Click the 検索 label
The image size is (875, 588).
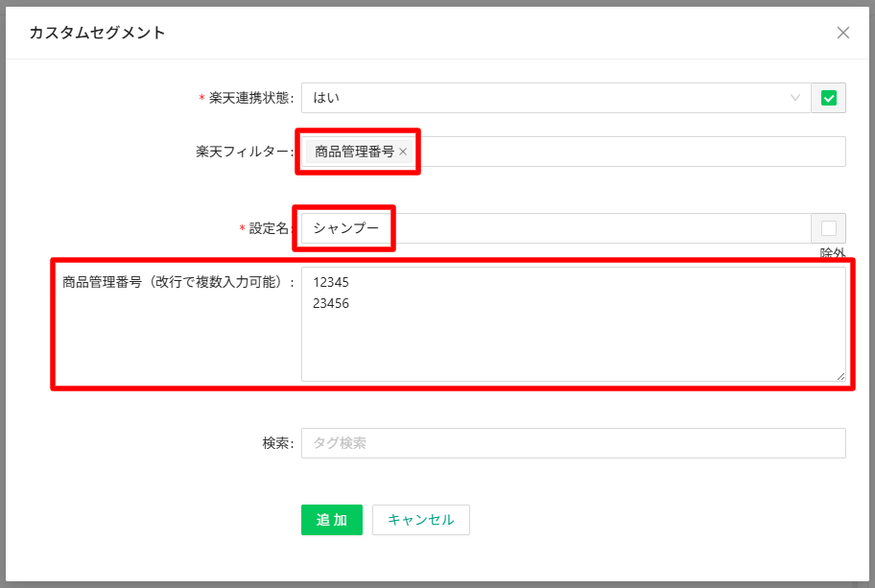[277, 443]
